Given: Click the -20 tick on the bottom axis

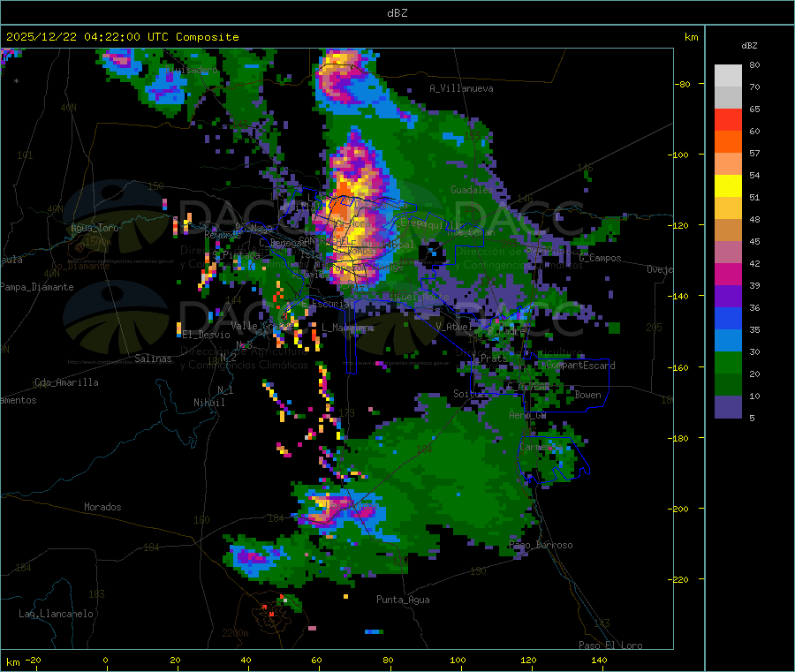Looking at the screenshot, I should pyautogui.click(x=33, y=660).
